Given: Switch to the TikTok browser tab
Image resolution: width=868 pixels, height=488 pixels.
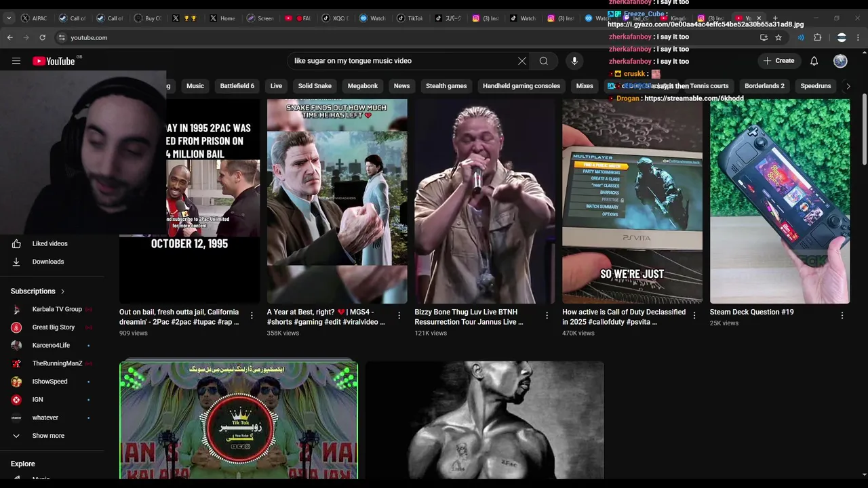Looking at the screenshot, I should (x=410, y=18).
